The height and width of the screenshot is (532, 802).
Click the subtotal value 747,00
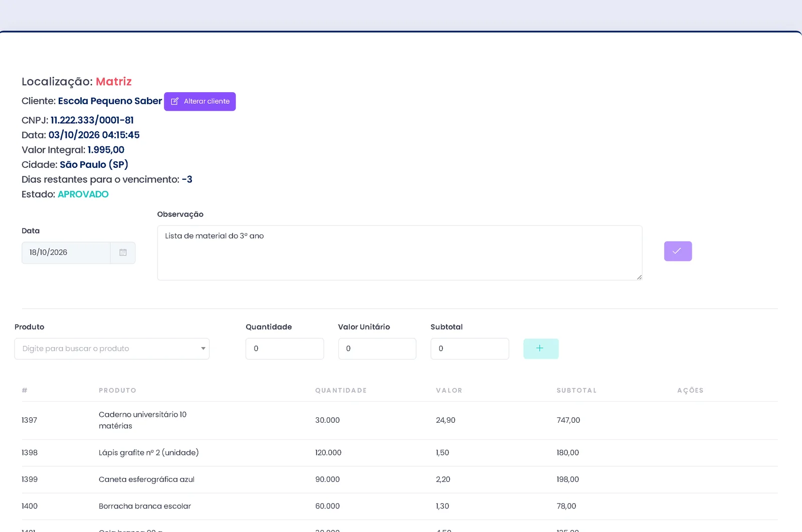[x=568, y=420]
